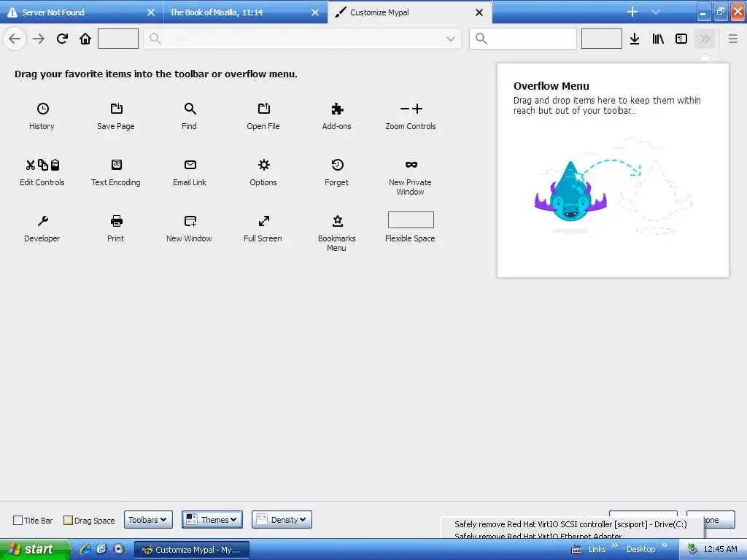Click Safely remove Red Hat VirtIO SCSI controller
747x560 pixels.
pyautogui.click(x=570, y=524)
